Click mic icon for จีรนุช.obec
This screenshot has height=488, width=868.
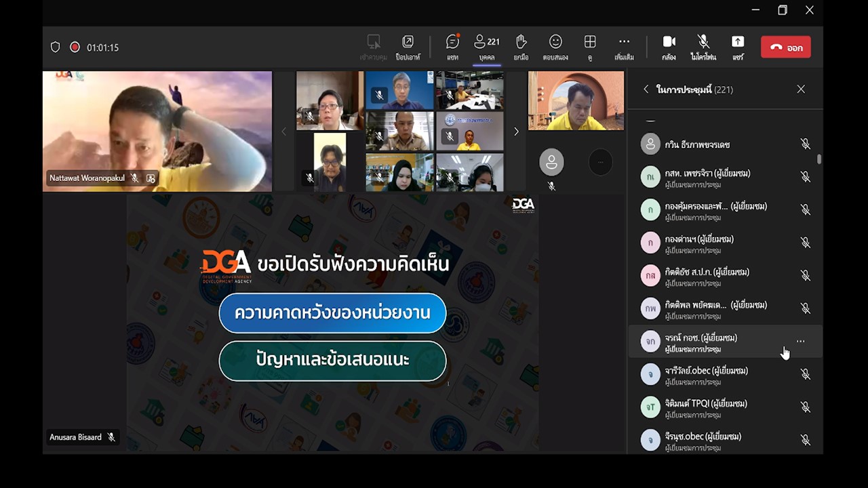click(x=805, y=440)
